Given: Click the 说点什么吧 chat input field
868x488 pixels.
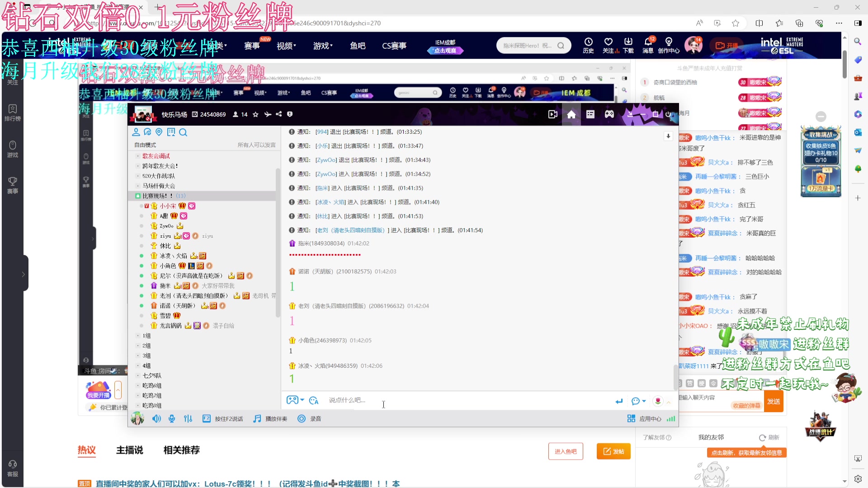Looking at the screenshot, I should [384, 400].
